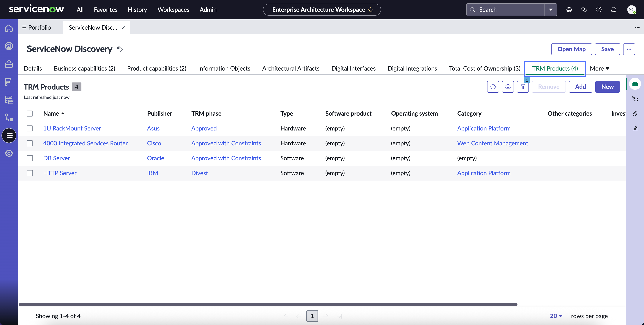Open the hierarchy tree side panel icon
This screenshot has width=644, height=325.
pos(635,99)
